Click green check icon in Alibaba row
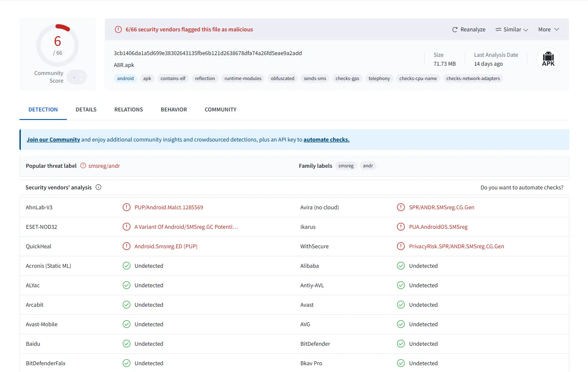Image resolution: width=588 pixels, height=372 pixels. (400, 266)
